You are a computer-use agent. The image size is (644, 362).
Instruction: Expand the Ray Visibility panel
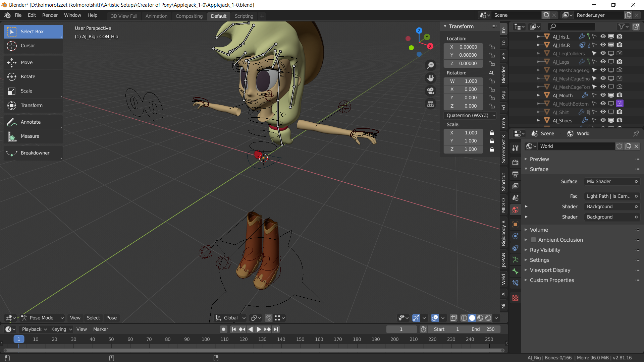(545, 250)
